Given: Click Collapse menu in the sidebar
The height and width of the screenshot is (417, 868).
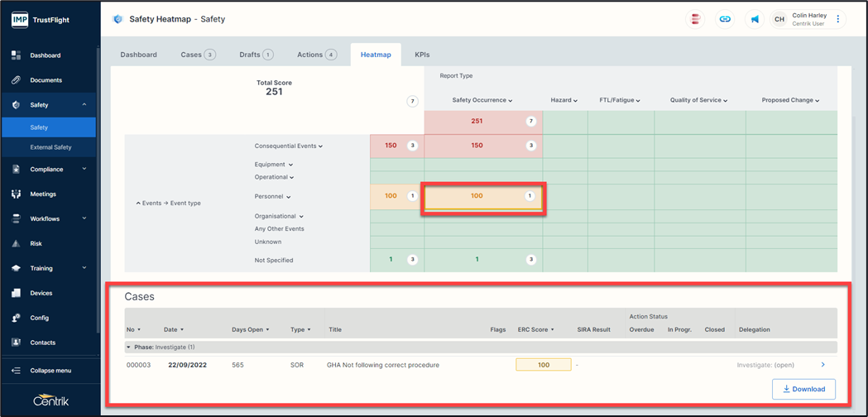Looking at the screenshot, I should [x=50, y=371].
